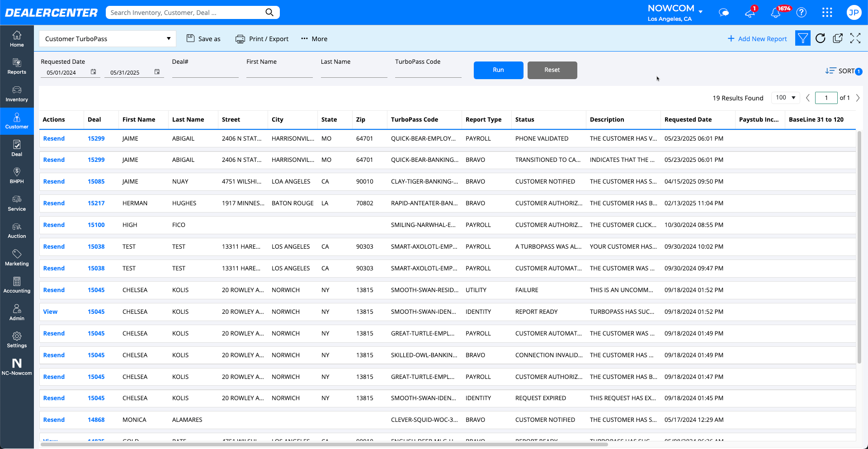Click the global search input field
Image resolution: width=868 pixels, height=449 pixels.
point(185,13)
